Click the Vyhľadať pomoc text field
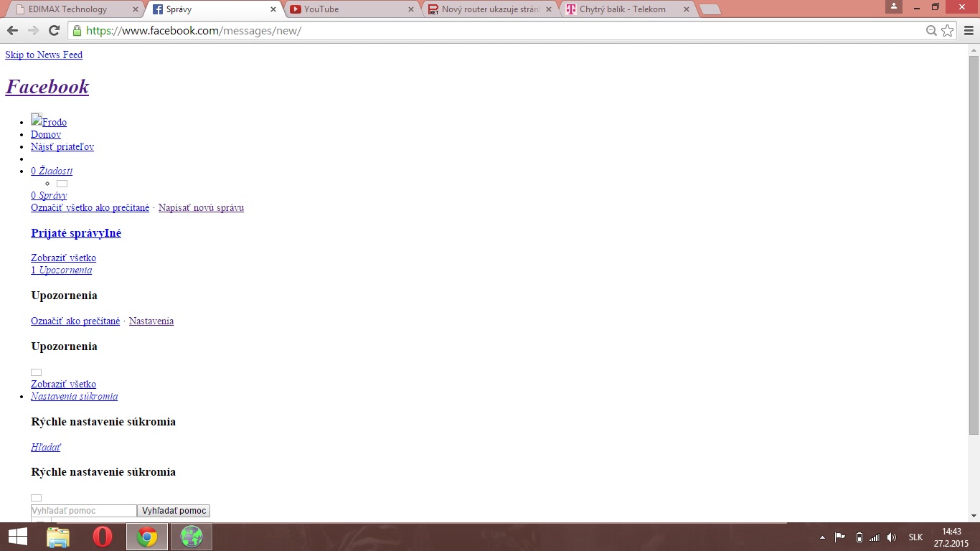This screenshot has width=980, height=551. pos(84,511)
